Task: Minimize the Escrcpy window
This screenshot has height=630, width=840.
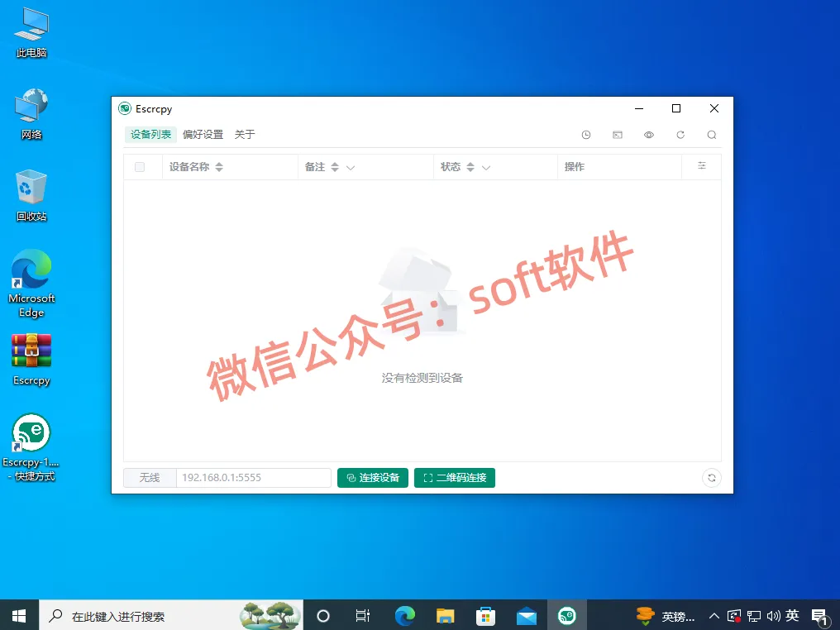Action: [x=638, y=108]
